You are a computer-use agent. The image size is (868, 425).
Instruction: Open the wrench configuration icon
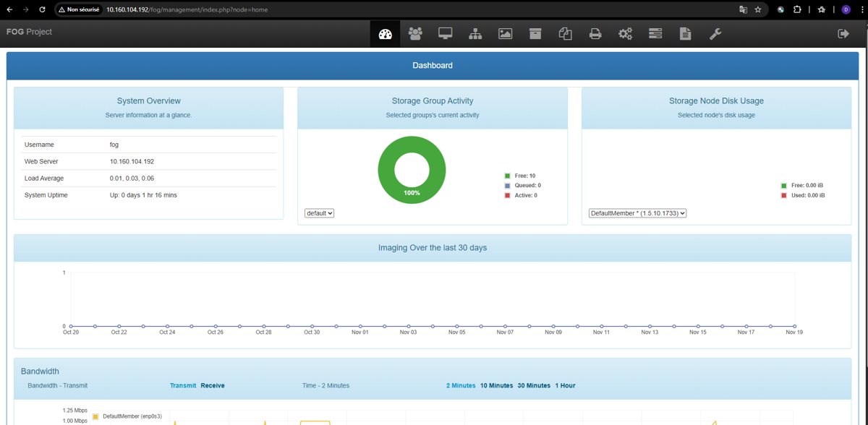[x=715, y=33]
